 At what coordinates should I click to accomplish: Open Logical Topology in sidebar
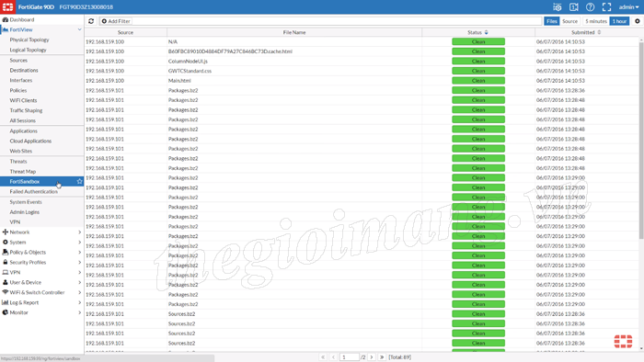28,50
